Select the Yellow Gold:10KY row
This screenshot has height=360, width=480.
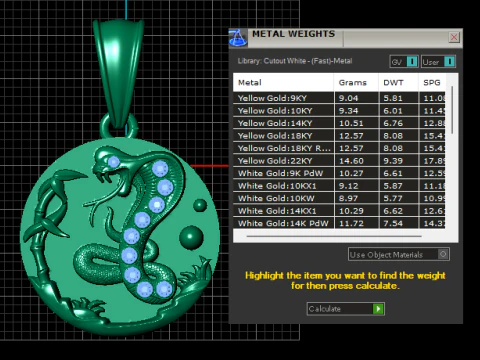339,111
